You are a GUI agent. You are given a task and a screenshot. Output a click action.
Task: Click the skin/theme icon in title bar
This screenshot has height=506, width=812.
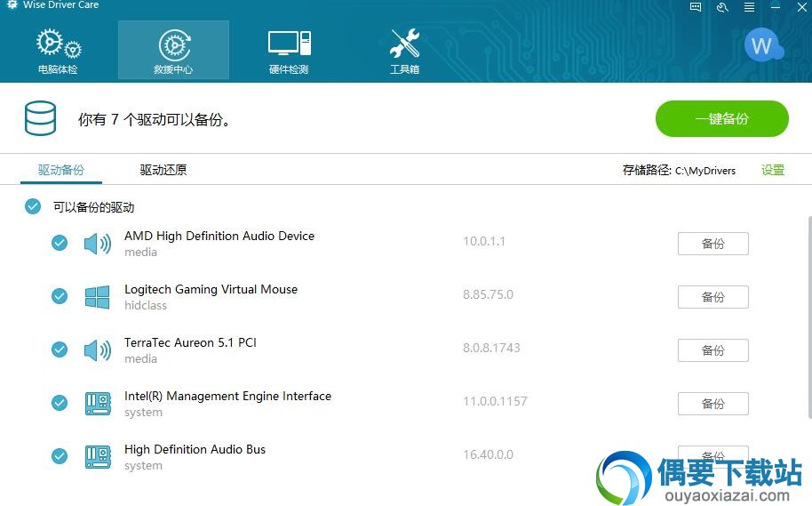[x=722, y=7]
